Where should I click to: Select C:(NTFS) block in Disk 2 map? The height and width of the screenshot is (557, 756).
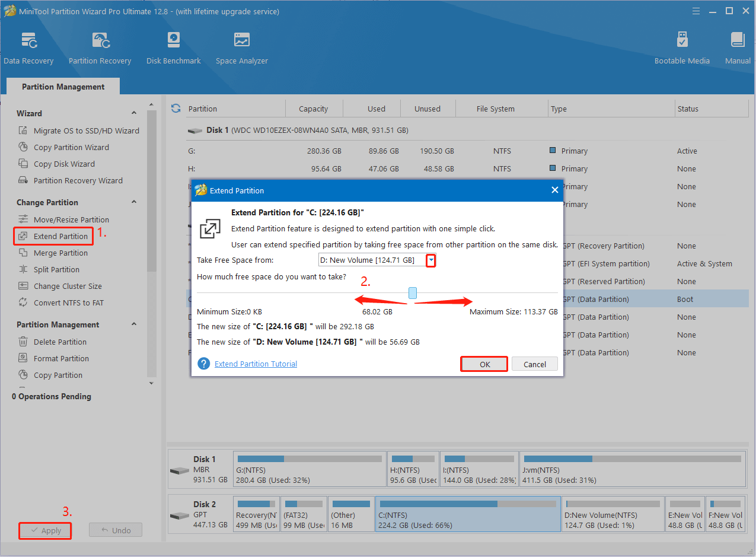coord(468,514)
